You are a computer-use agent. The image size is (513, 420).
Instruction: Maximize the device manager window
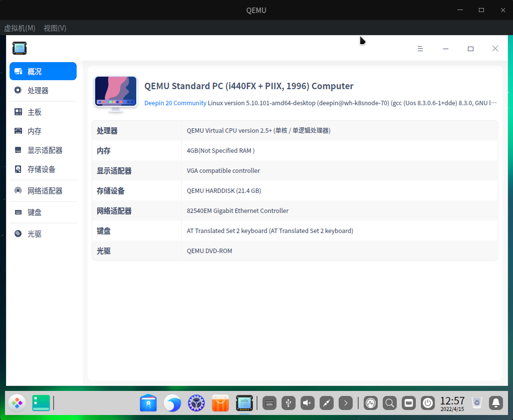pos(470,49)
